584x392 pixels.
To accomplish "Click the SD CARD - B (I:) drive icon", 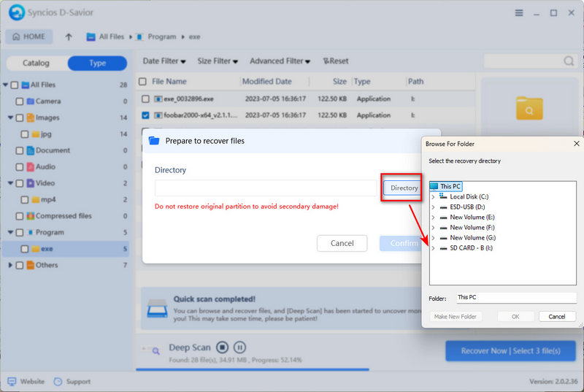I will 443,248.
